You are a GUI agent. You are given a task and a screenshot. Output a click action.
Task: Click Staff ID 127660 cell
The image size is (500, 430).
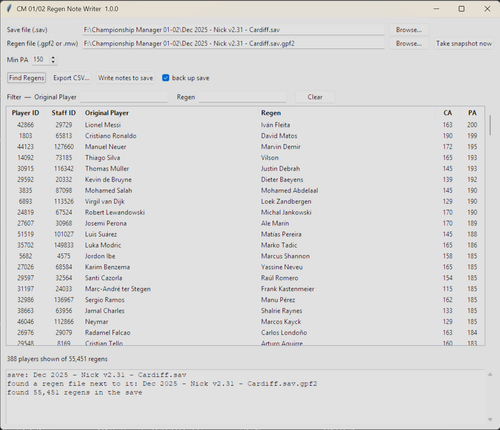click(x=64, y=147)
